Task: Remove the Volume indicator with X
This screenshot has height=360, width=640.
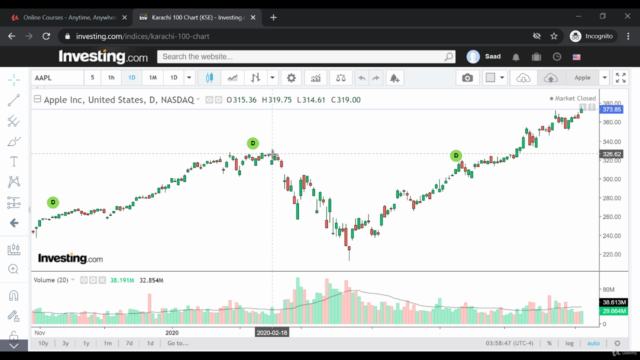Action: [x=102, y=280]
